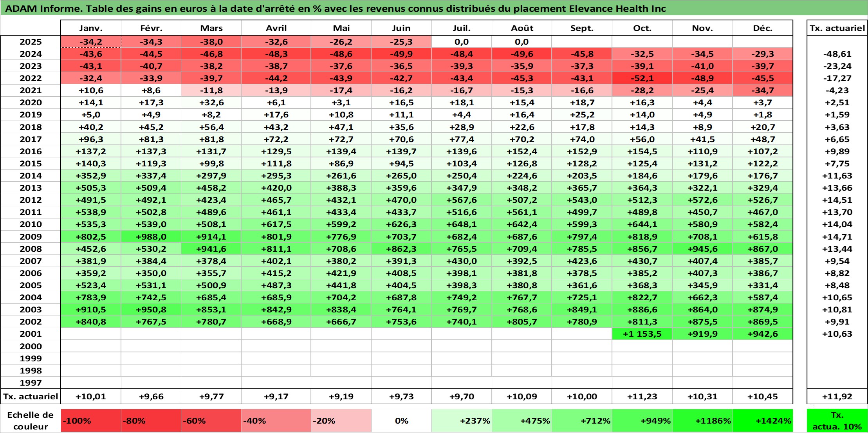Select the 'Tx. actuariel' column header
The height and width of the screenshot is (433, 868).
pyautogui.click(x=837, y=28)
